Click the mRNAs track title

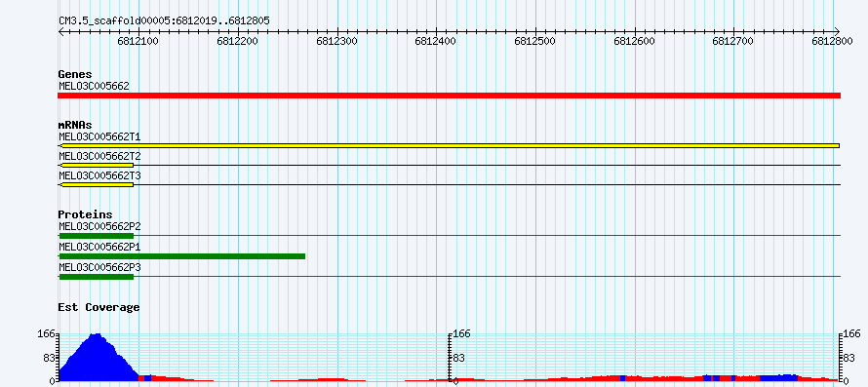pyautogui.click(x=75, y=125)
